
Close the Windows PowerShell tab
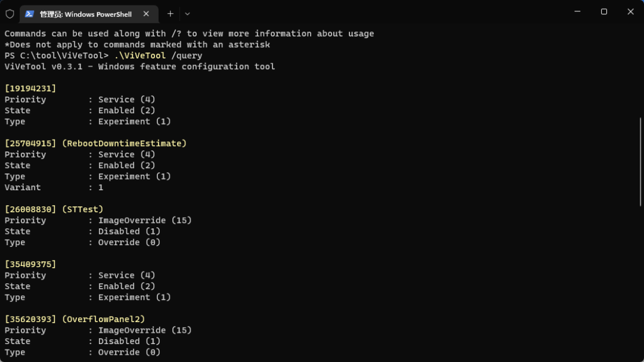pyautogui.click(x=146, y=14)
